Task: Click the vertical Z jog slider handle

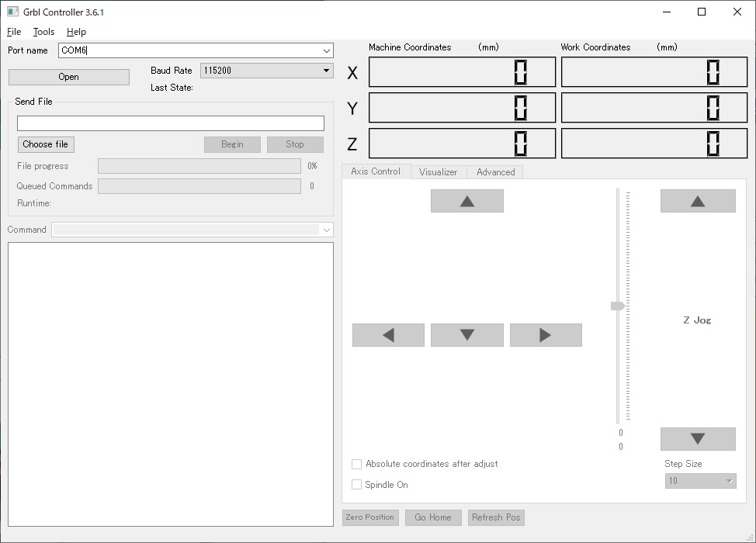Action: [618, 306]
